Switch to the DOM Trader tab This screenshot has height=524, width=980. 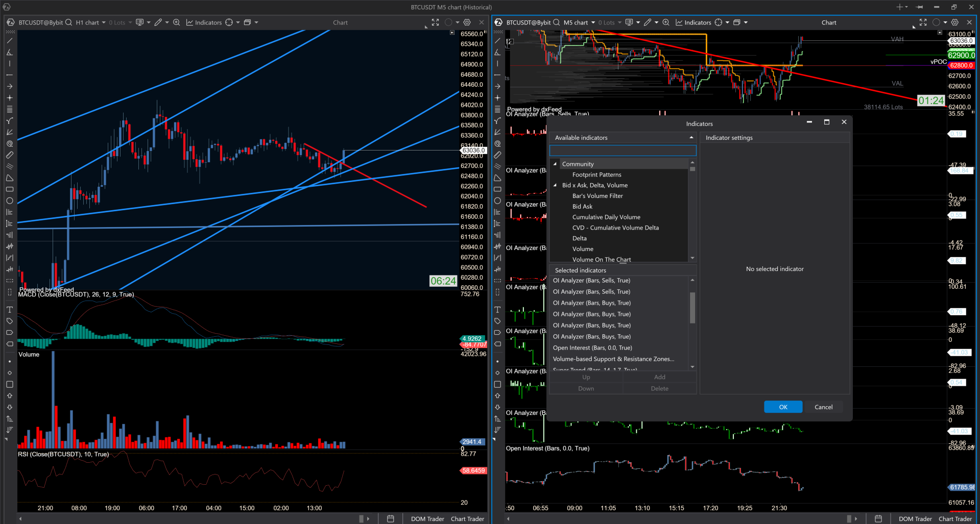click(x=427, y=518)
